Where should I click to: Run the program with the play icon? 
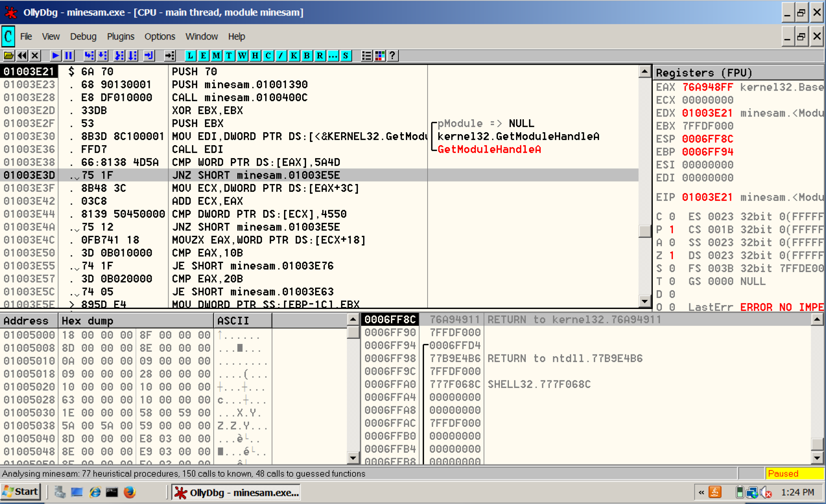[x=56, y=56]
